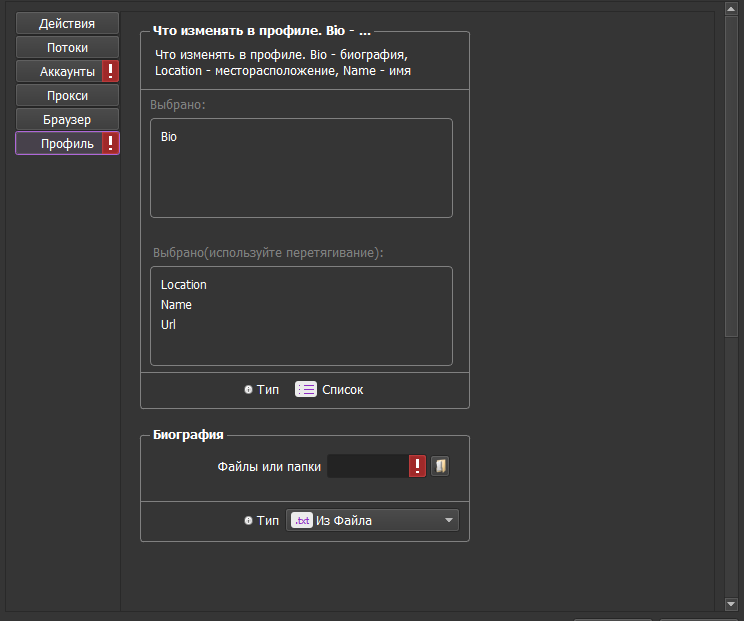This screenshot has width=744, height=621.
Task: Select the Name item in selected list
Action: (176, 305)
